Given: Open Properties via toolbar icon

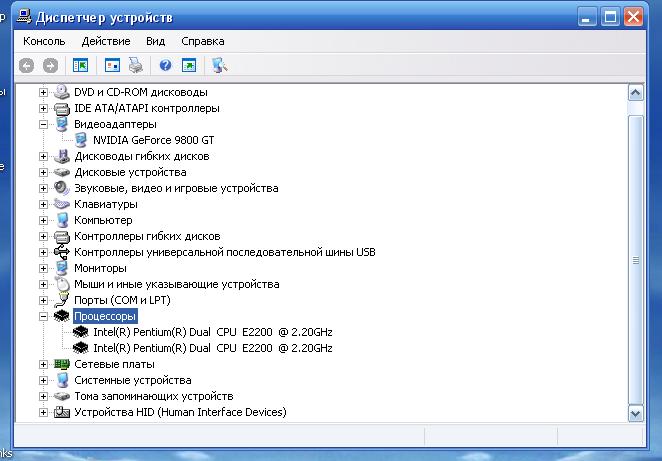Looking at the screenshot, I should pyautogui.click(x=112, y=65).
